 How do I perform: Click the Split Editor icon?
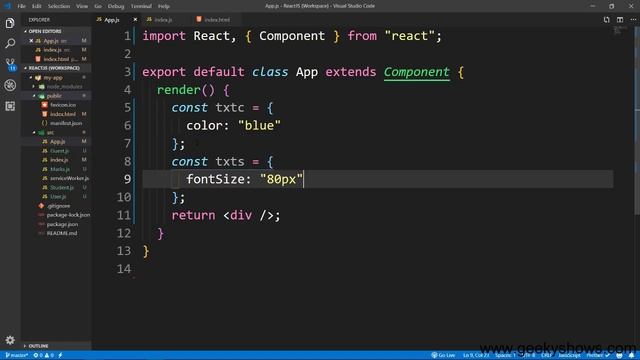pos(620,20)
